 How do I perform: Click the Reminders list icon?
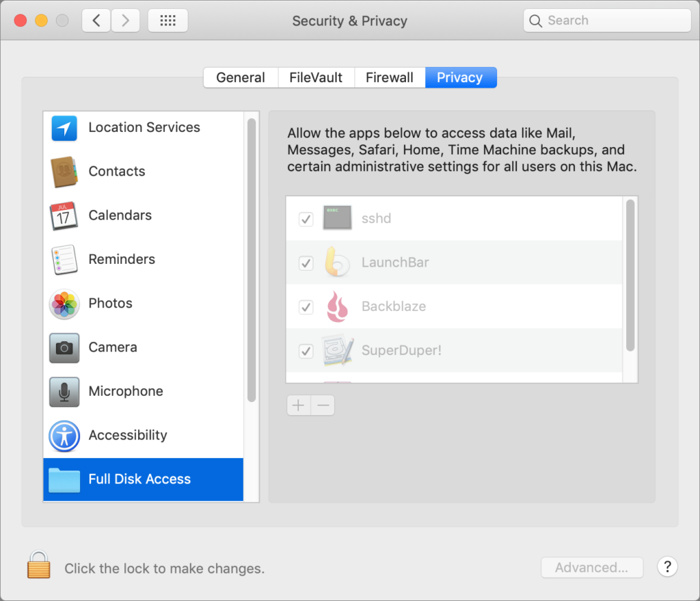[x=64, y=259]
